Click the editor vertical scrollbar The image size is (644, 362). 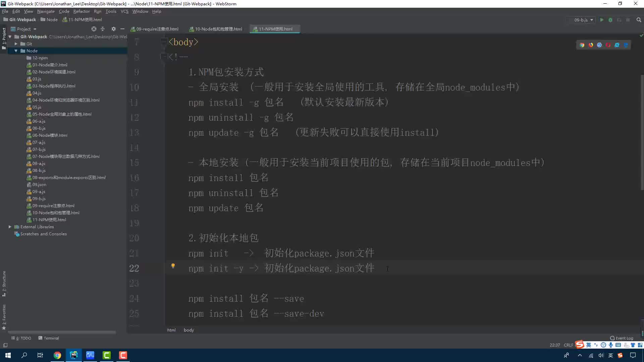point(642,132)
